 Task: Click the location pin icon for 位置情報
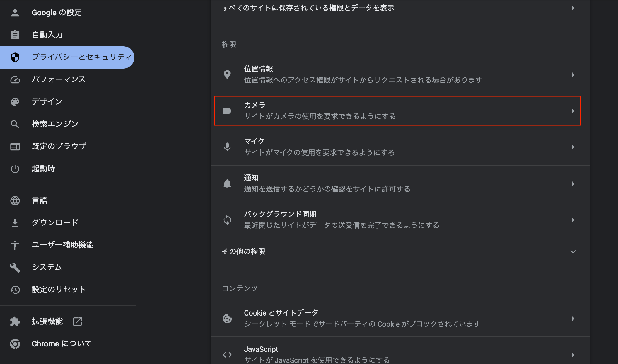pos(227,74)
